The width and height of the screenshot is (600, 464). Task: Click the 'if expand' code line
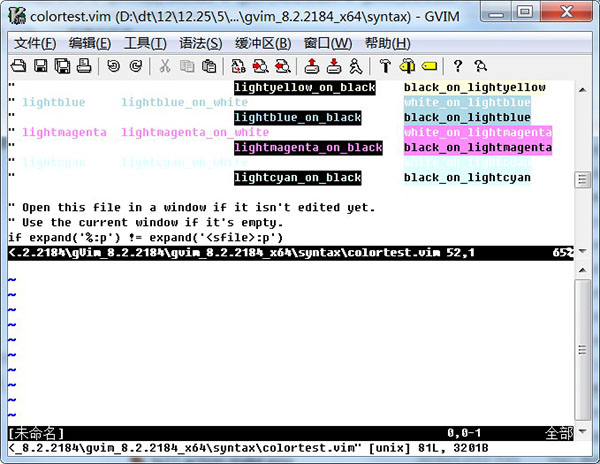146,238
